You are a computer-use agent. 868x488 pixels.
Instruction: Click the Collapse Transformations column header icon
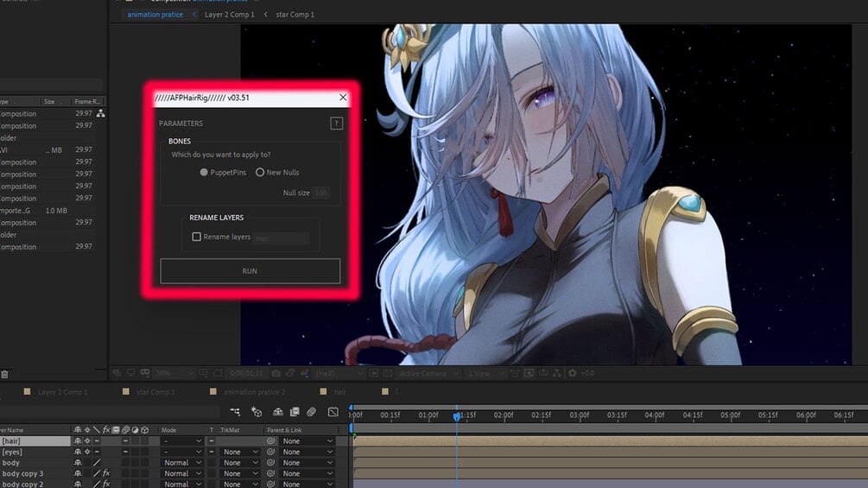click(87, 430)
